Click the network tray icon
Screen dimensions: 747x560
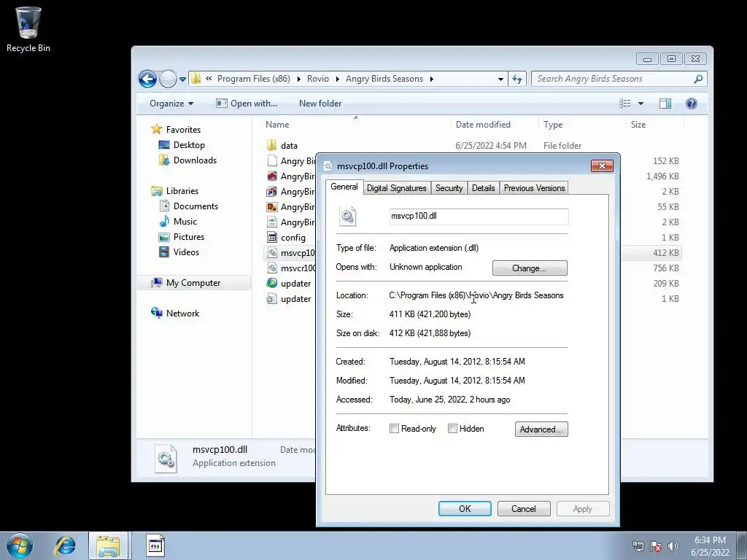coord(638,546)
